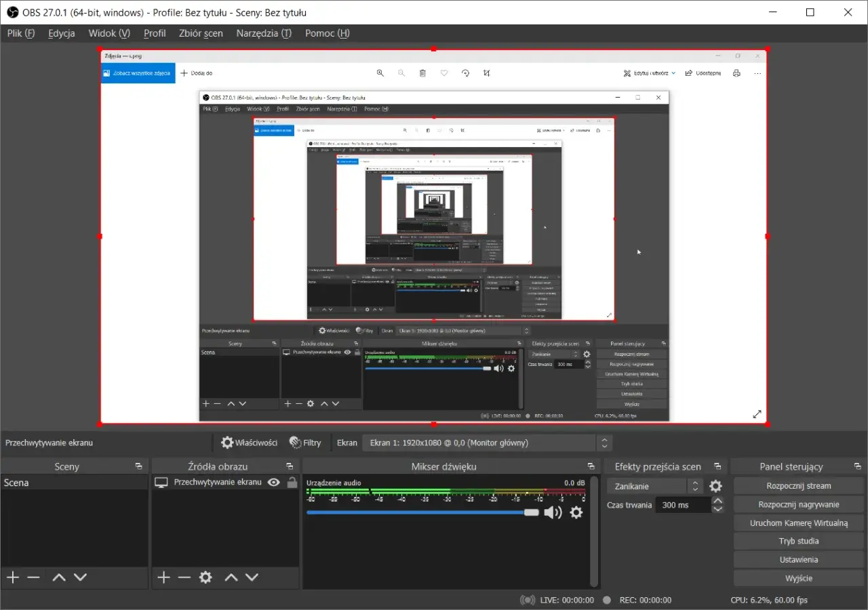868x610 pixels.
Task: Click the Urządzenie audio level meter
Action: 446,491
